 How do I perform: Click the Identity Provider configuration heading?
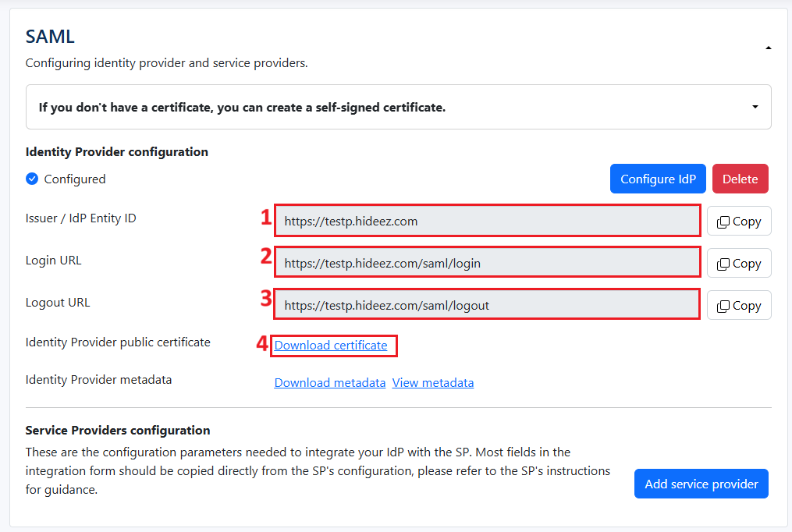click(116, 152)
